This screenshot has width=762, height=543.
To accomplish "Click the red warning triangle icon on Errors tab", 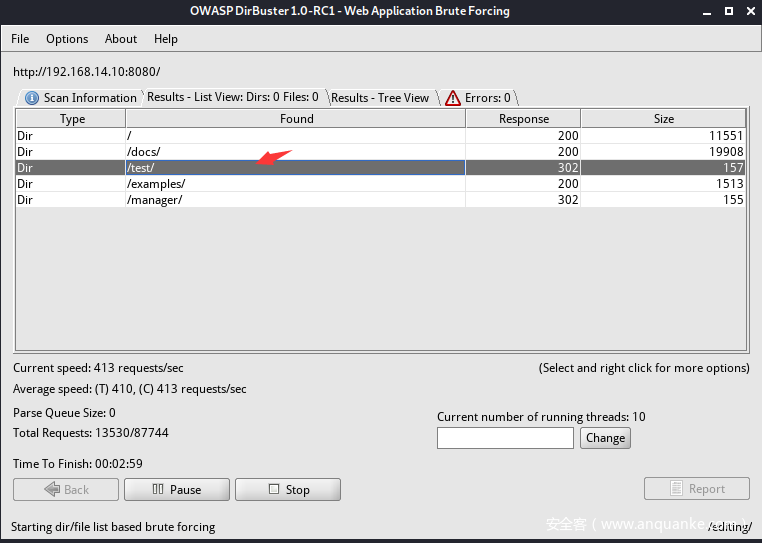I will [x=452, y=98].
